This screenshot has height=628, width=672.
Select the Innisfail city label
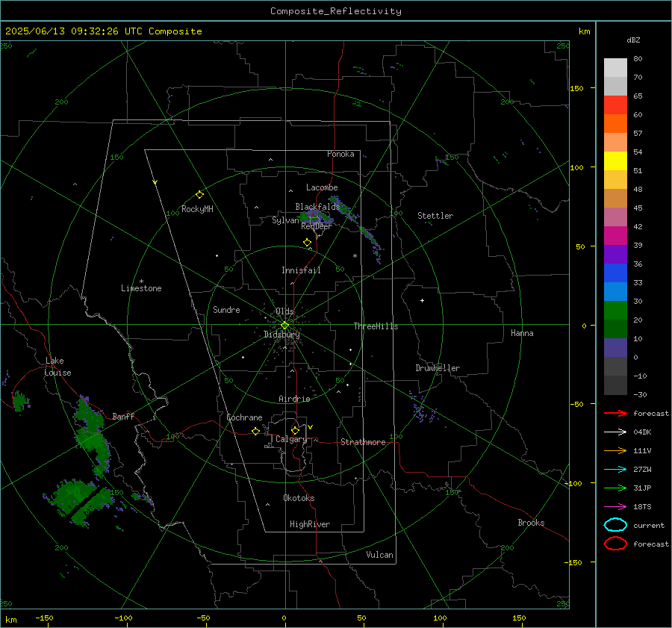pos(301,270)
